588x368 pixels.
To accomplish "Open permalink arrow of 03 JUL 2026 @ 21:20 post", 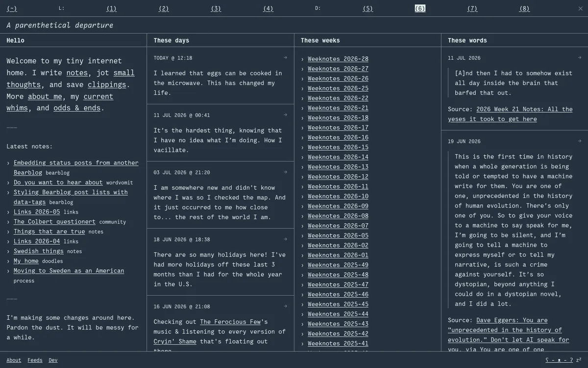I will coord(285,172).
